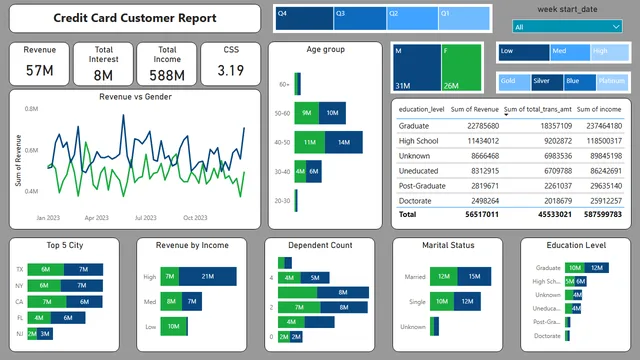Click the High School blue 6M bar
This screenshot has width=640, height=360.
coord(581,281)
